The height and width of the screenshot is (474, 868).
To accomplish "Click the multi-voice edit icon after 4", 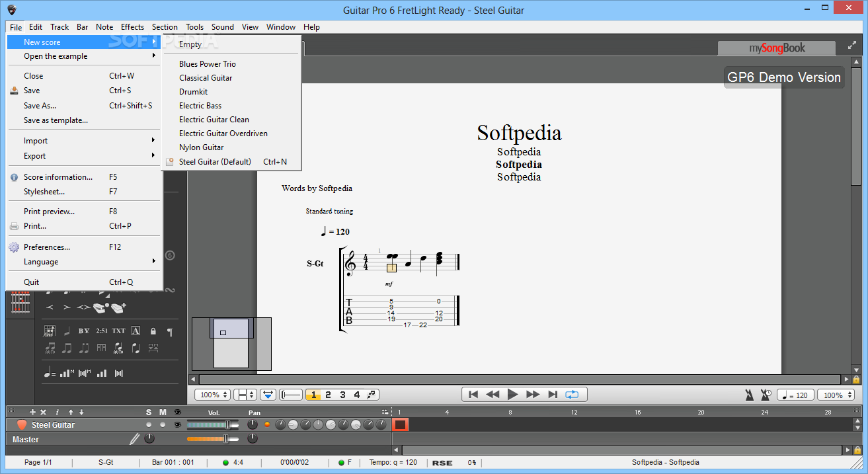I will tap(372, 395).
